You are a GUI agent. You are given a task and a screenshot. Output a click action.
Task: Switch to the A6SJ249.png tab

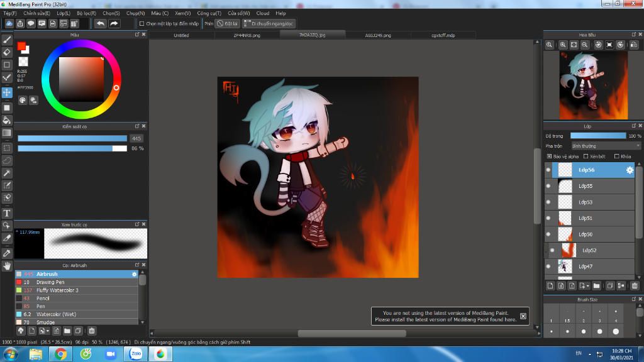378,35
